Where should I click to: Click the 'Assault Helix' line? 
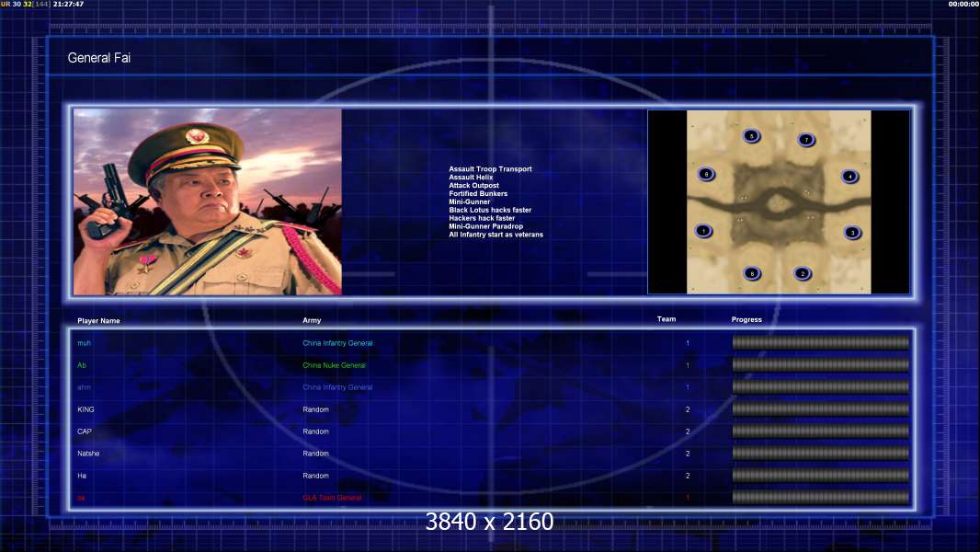471,177
